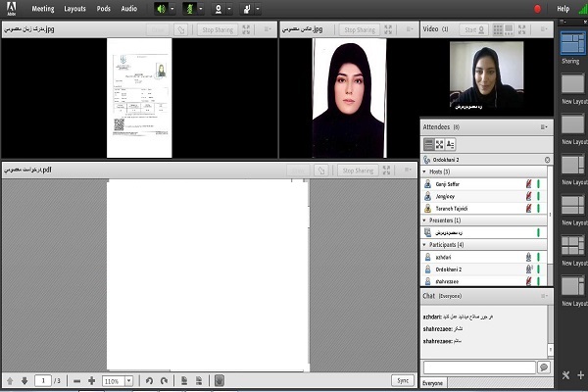Click Stop Sharing in pdf pod
Screen dimensions: 588x392
358,171
